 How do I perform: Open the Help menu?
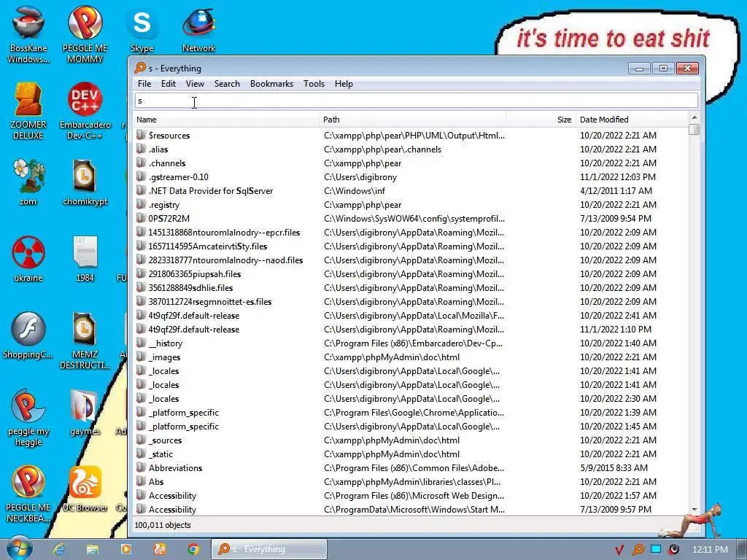(344, 84)
